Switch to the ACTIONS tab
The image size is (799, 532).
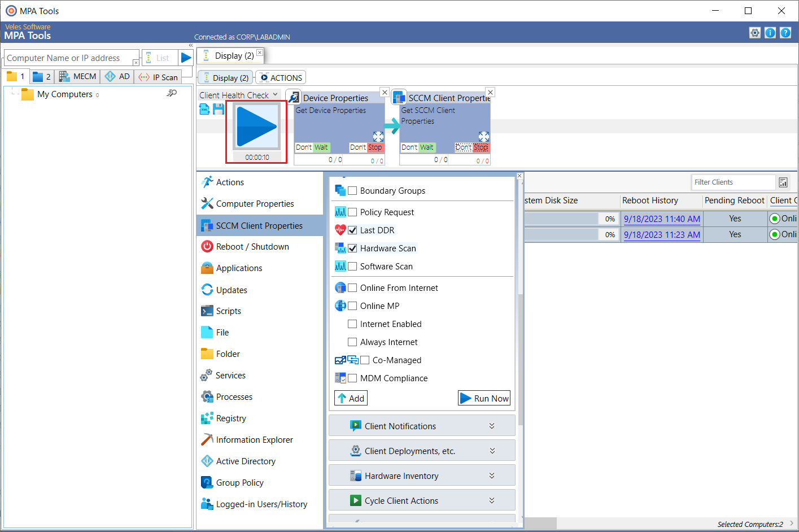pyautogui.click(x=281, y=78)
